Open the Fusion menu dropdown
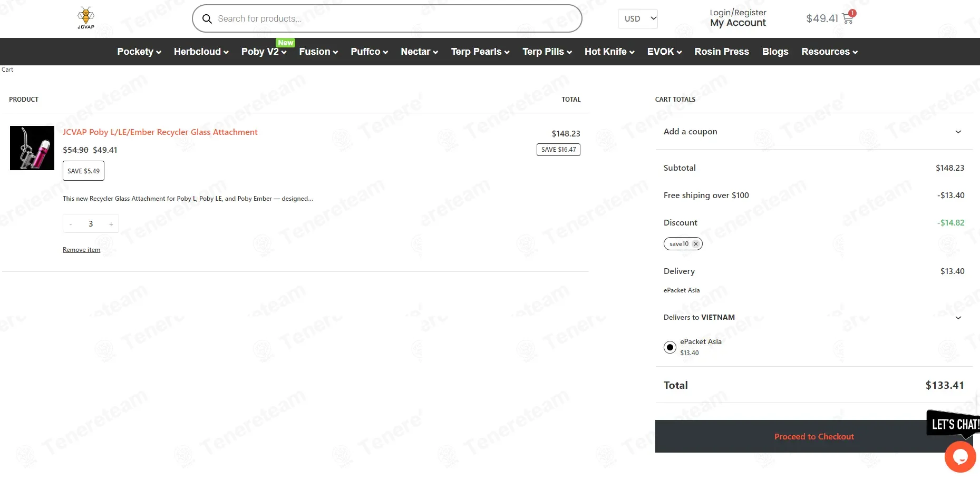This screenshot has height=480, width=980. click(x=318, y=52)
